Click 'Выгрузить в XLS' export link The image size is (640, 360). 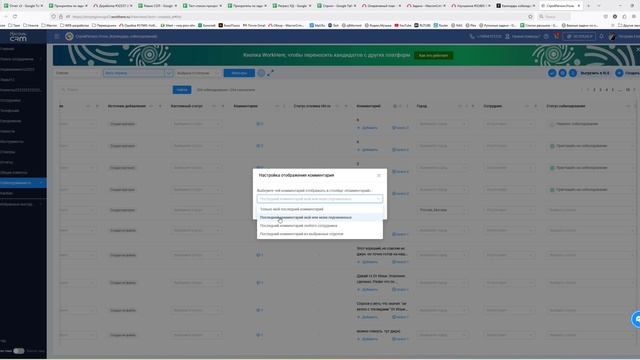(595, 73)
